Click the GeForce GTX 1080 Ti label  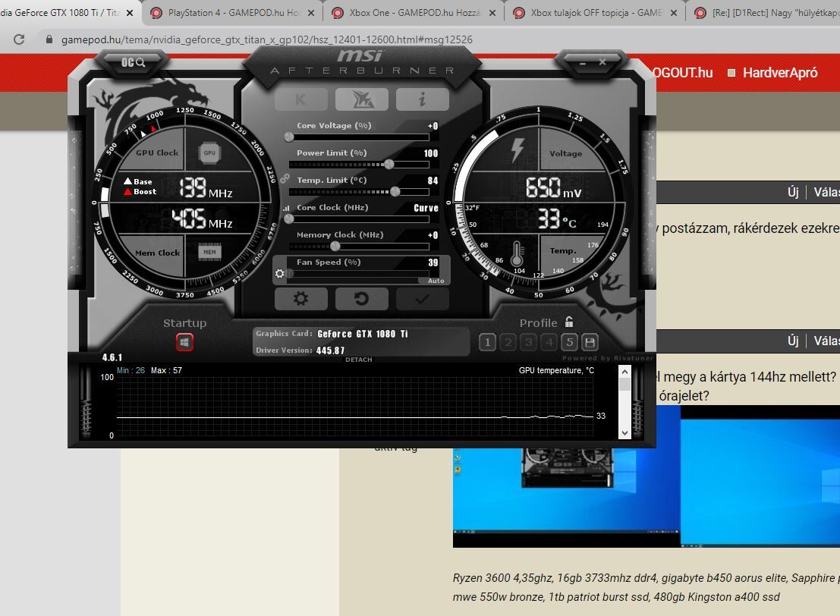click(x=362, y=334)
